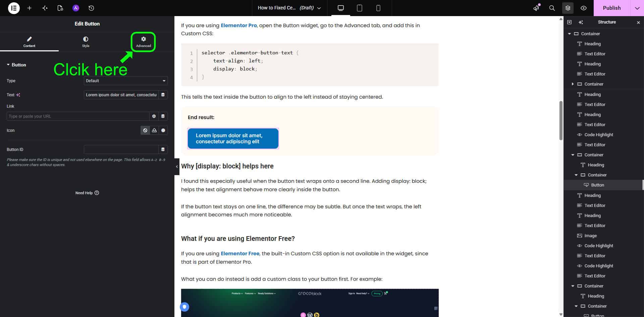Image resolution: width=644 pixels, height=317 pixels.
Task: Open the page title draft dropdown
Action: pyautogui.click(x=289, y=8)
